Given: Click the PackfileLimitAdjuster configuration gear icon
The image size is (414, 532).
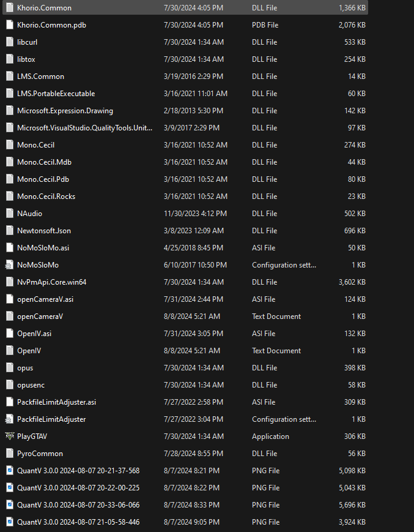Looking at the screenshot, I should (9, 419).
